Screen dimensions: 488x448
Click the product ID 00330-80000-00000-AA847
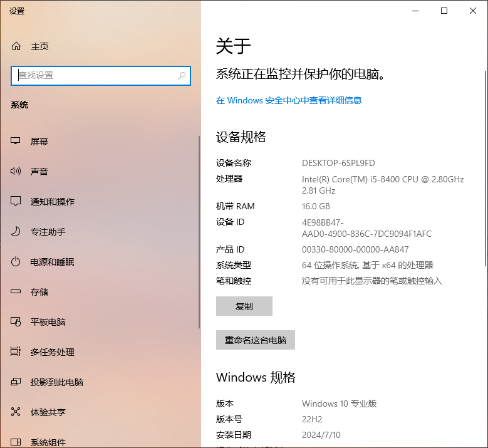point(355,249)
